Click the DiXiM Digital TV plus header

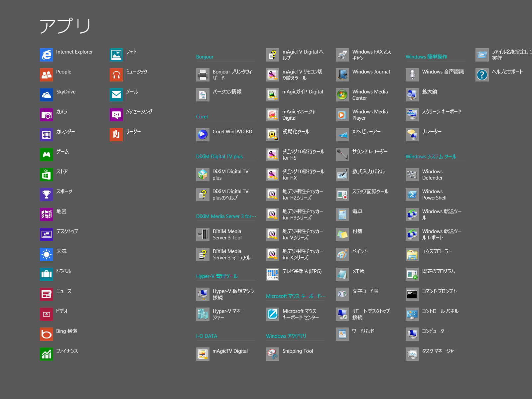pyautogui.click(x=219, y=157)
